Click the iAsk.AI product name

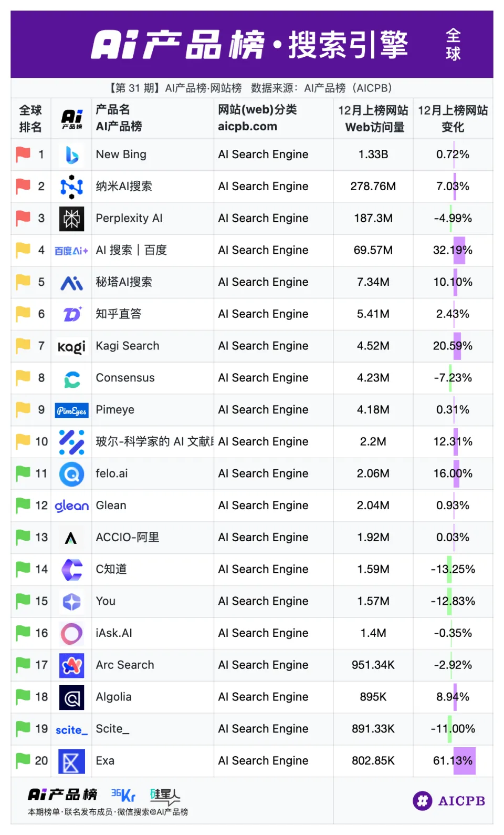(114, 633)
